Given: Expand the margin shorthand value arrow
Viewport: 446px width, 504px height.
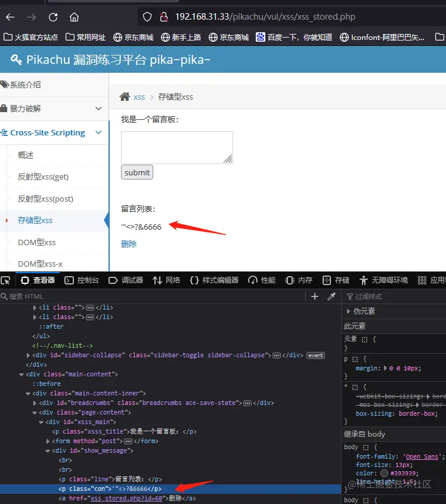Looking at the screenshot, I should click(x=386, y=369).
